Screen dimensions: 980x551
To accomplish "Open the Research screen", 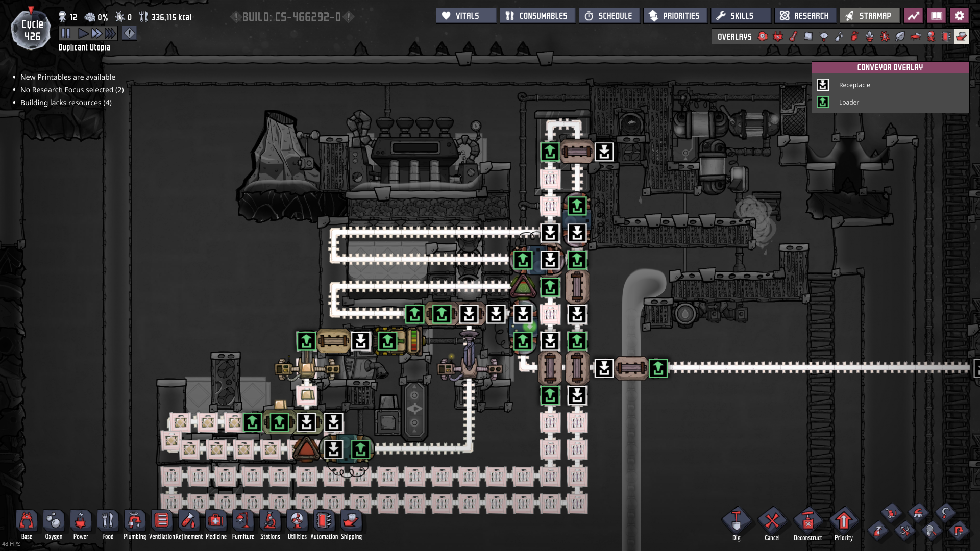I will pos(805,16).
